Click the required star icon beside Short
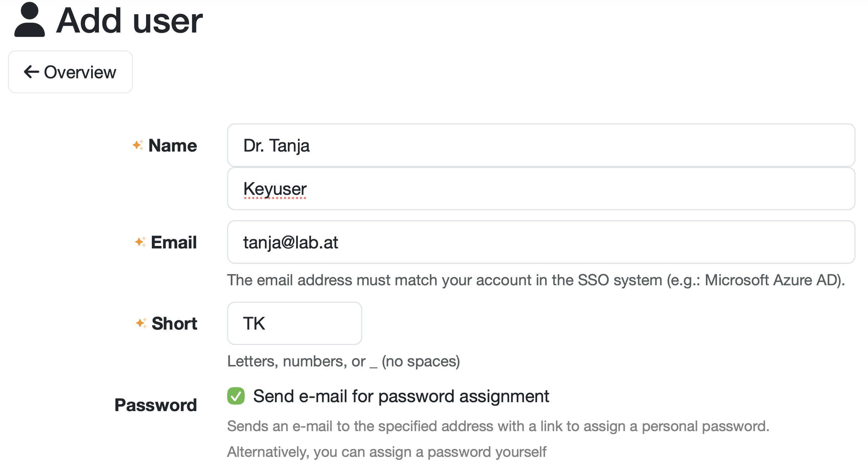 coord(141,323)
